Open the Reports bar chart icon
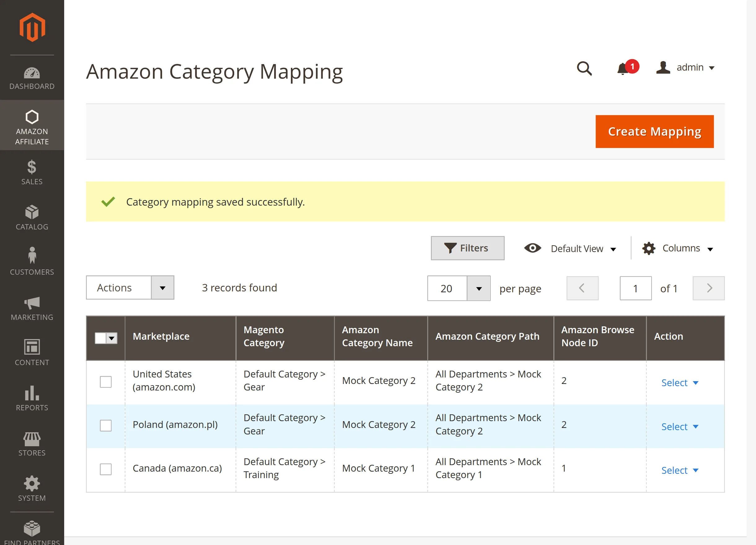The image size is (756, 545). tap(32, 393)
